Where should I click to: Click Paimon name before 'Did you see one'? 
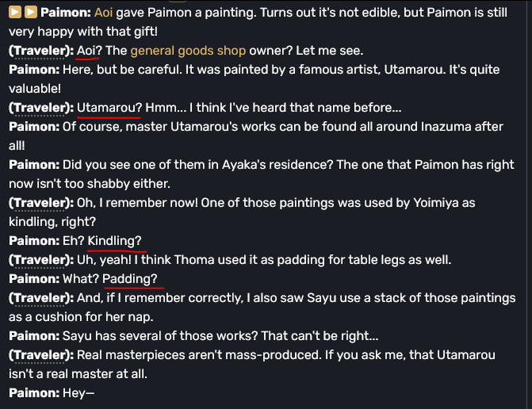34,165
